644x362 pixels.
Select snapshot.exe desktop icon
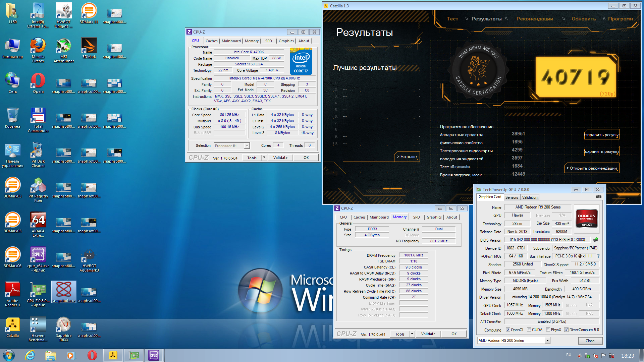click(x=63, y=292)
